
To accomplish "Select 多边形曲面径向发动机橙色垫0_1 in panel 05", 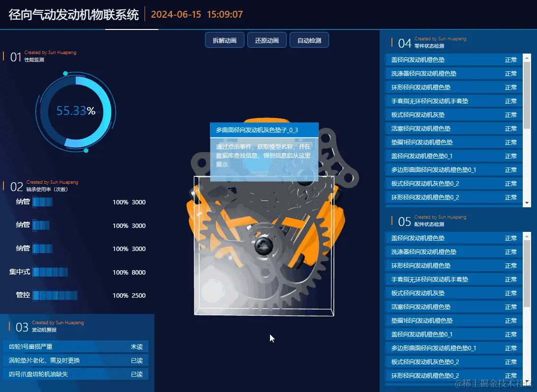I will pyautogui.click(x=453, y=348).
